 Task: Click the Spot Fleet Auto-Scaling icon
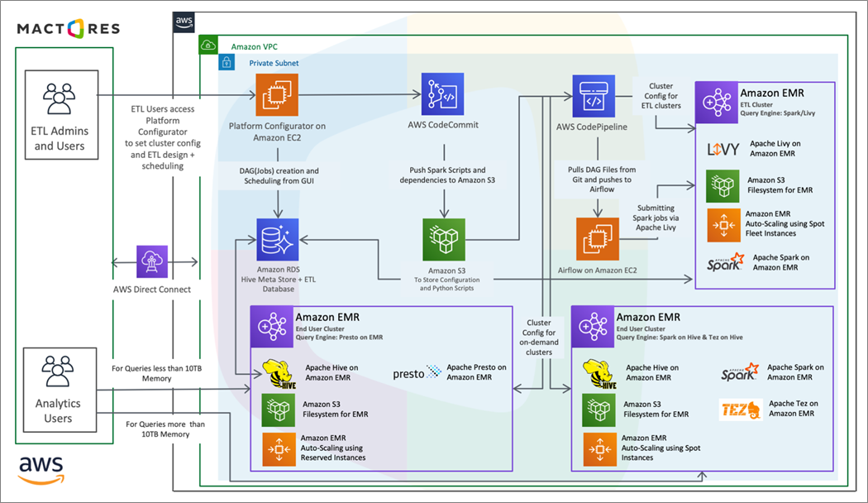tap(723, 226)
